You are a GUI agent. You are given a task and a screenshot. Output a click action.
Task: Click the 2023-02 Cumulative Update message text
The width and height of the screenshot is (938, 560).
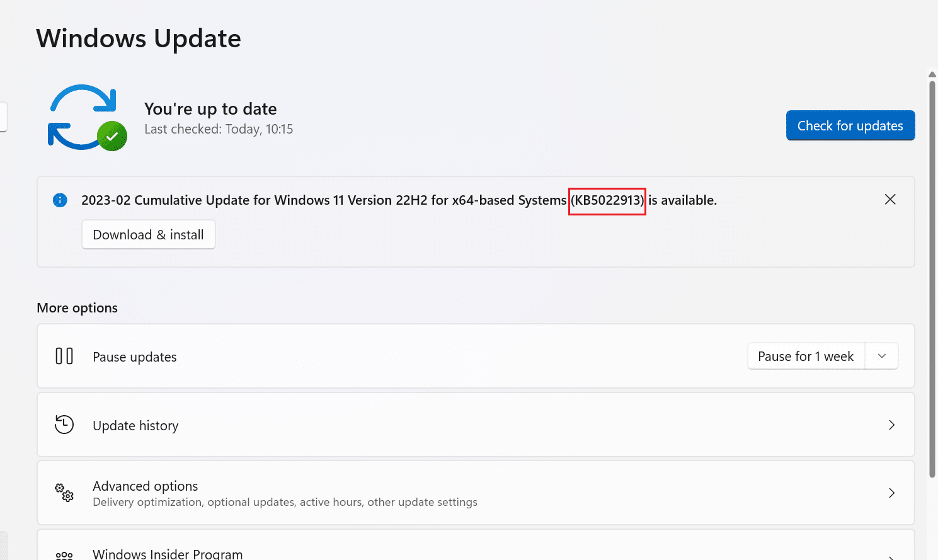coord(399,200)
